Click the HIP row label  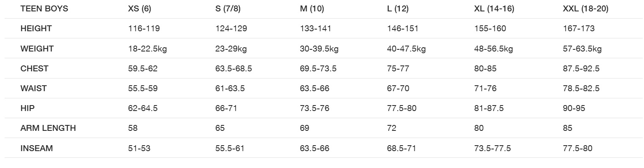(x=27, y=108)
